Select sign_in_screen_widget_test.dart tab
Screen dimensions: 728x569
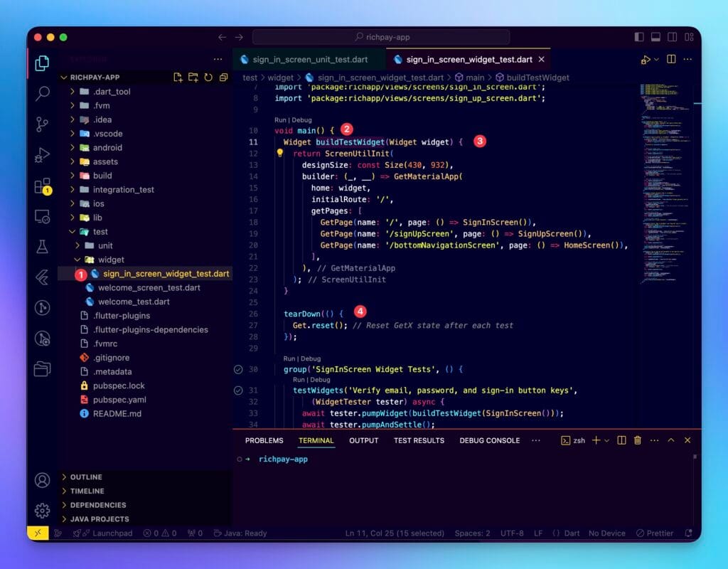point(469,60)
